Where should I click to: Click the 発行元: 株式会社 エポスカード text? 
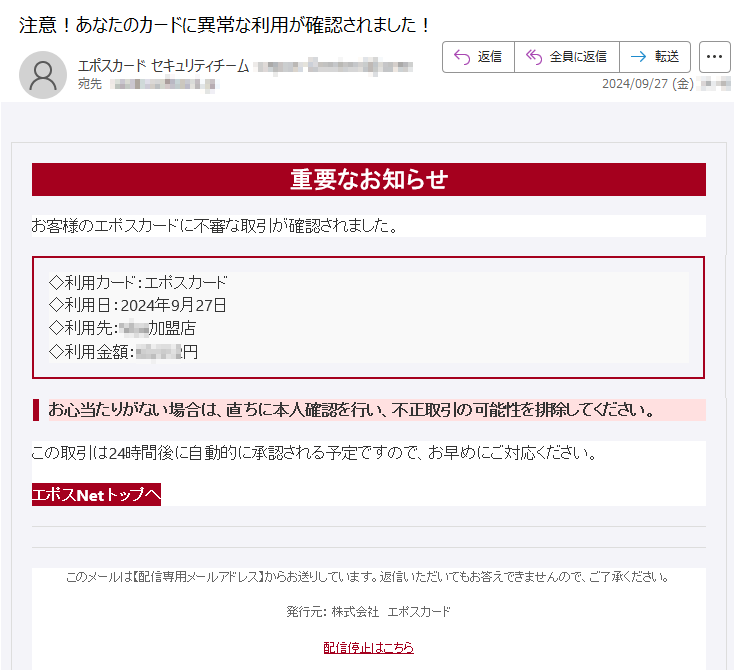tap(368, 612)
